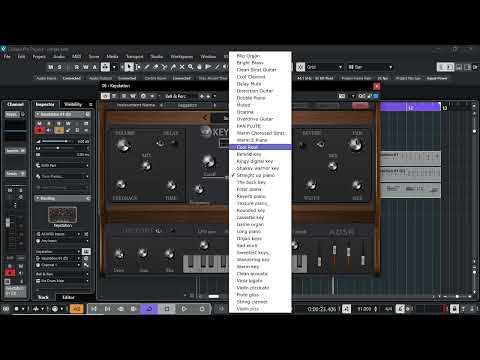
Task: Open the instrument output routing dropdown
Action: click(x=58, y=258)
